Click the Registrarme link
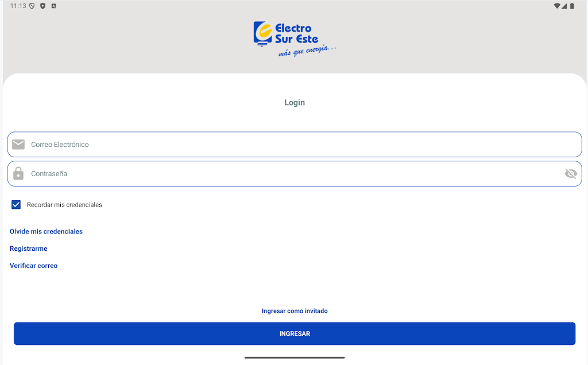Viewport: 588px width, 365px height. [x=28, y=248]
